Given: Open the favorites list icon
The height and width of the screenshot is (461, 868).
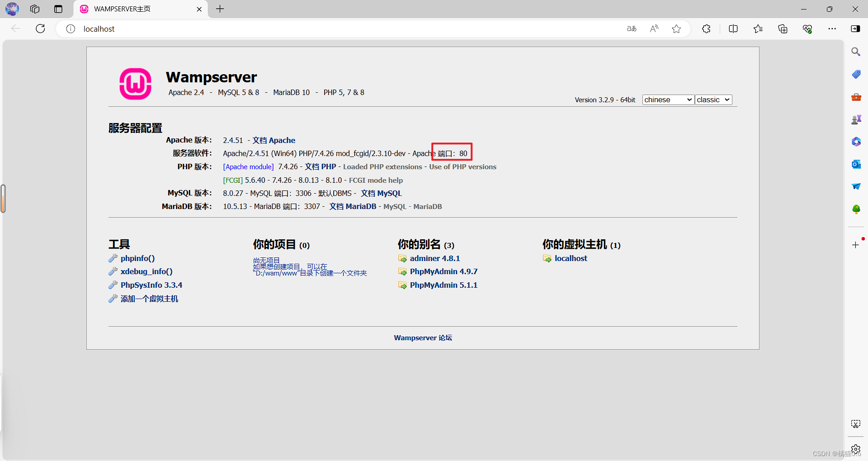Looking at the screenshot, I should click(758, 29).
